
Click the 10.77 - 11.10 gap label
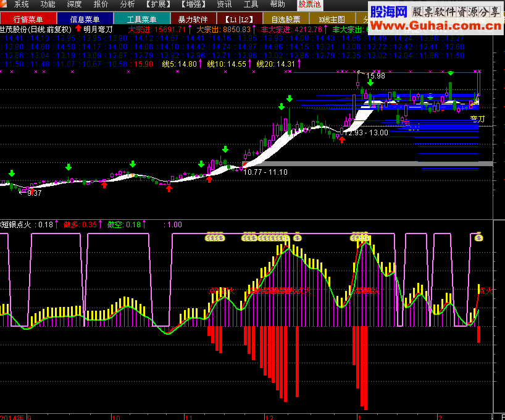tap(265, 172)
